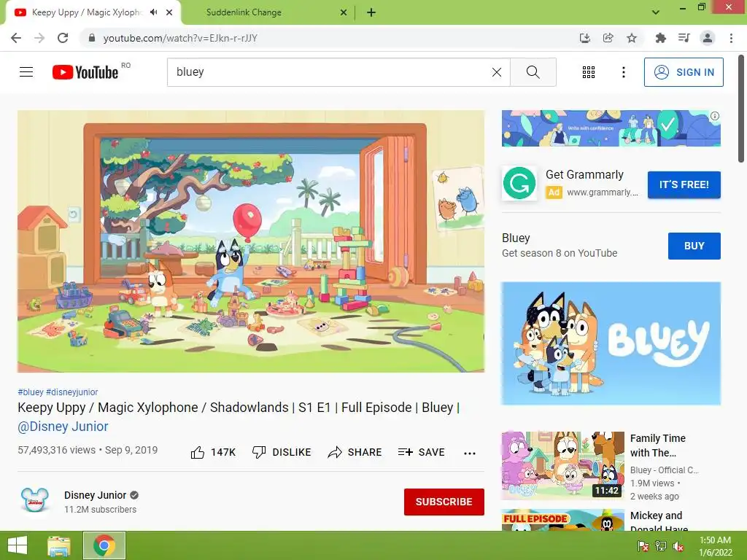This screenshot has height=560, width=747.
Task: Bookmark this page with star icon
Action: point(631,38)
